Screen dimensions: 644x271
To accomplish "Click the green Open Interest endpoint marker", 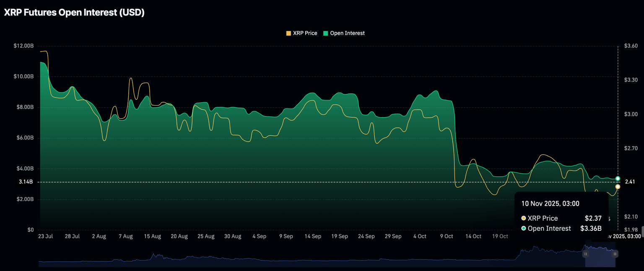I will pos(618,179).
